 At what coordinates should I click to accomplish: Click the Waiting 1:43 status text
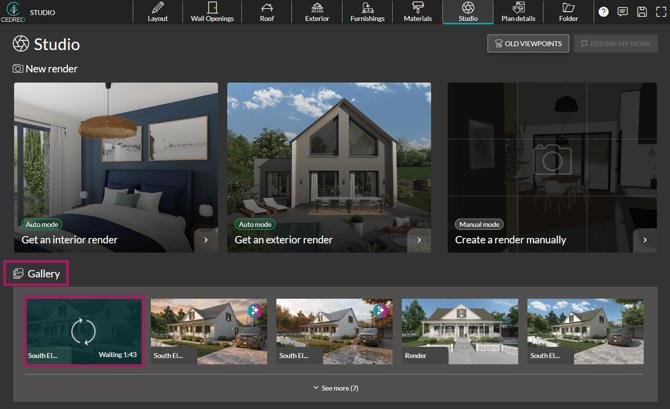point(118,355)
